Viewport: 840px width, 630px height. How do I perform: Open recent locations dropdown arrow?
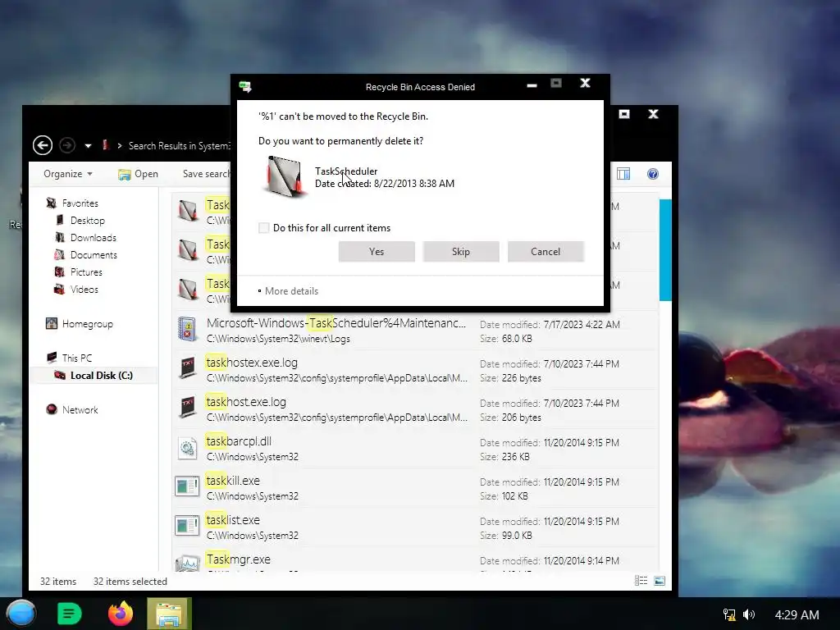pyautogui.click(x=88, y=146)
